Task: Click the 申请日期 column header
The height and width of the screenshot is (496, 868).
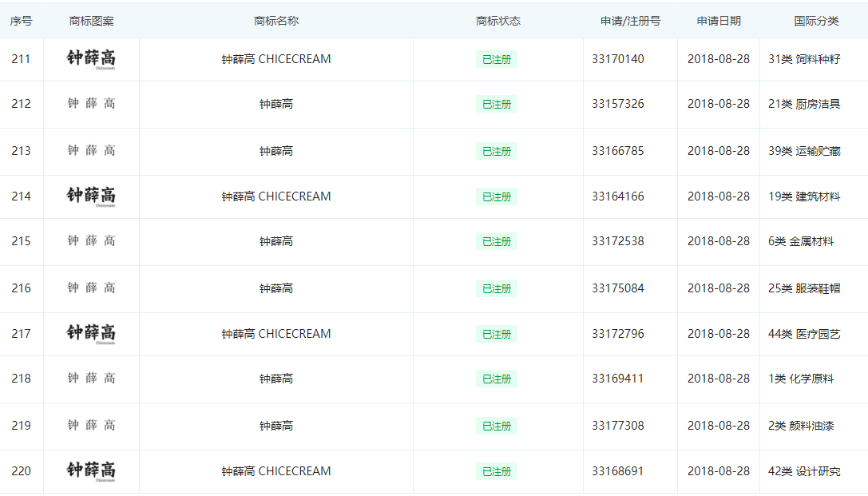Action: (x=719, y=22)
